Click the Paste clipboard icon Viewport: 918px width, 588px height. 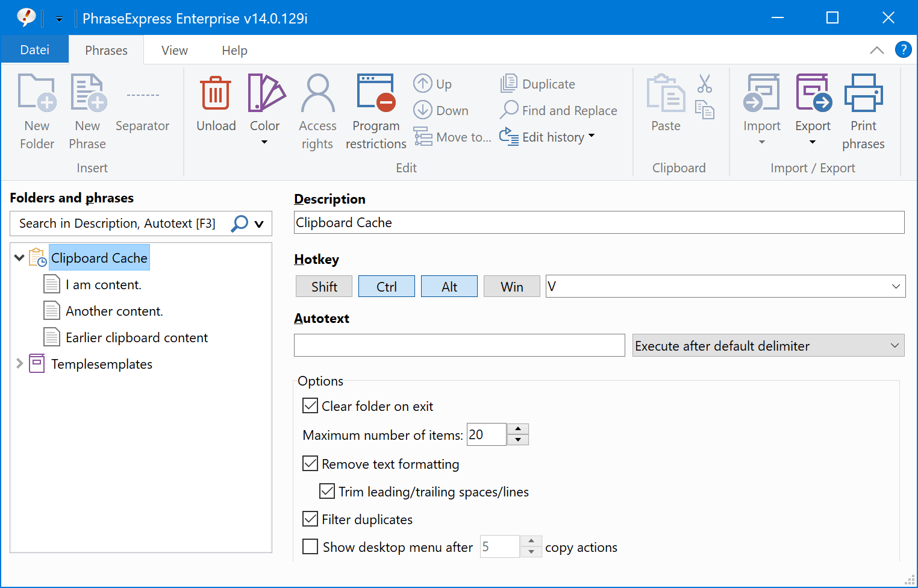pos(666,93)
